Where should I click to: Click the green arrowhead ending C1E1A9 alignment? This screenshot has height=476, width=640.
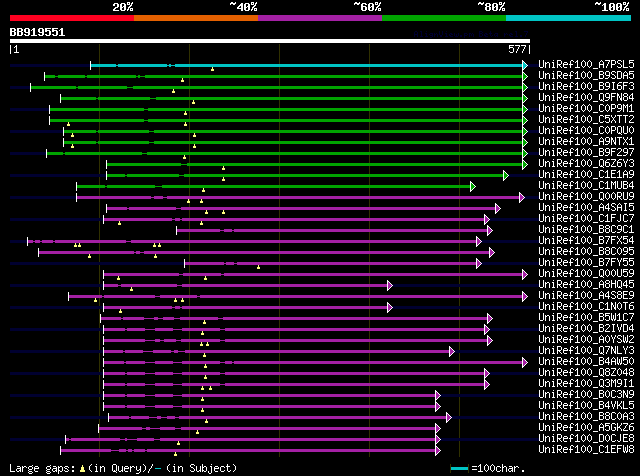point(506,176)
